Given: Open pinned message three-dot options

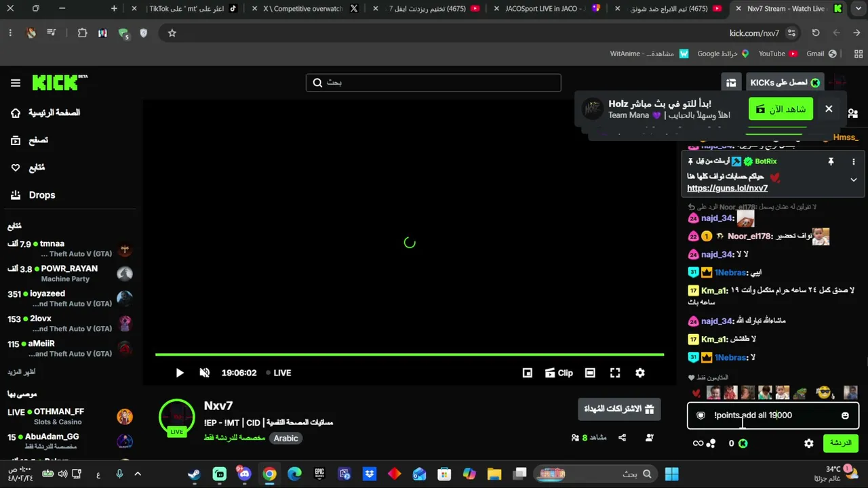Looking at the screenshot, I should tap(853, 162).
